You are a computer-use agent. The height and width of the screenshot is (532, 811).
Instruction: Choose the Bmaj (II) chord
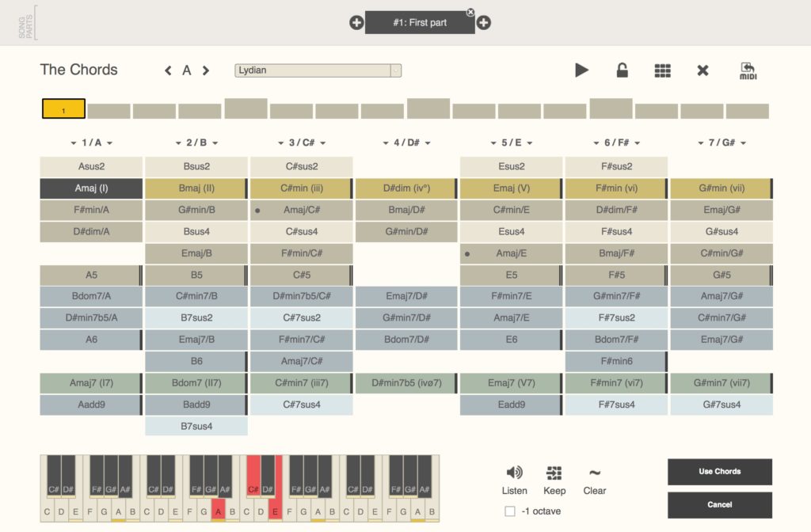(196, 188)
